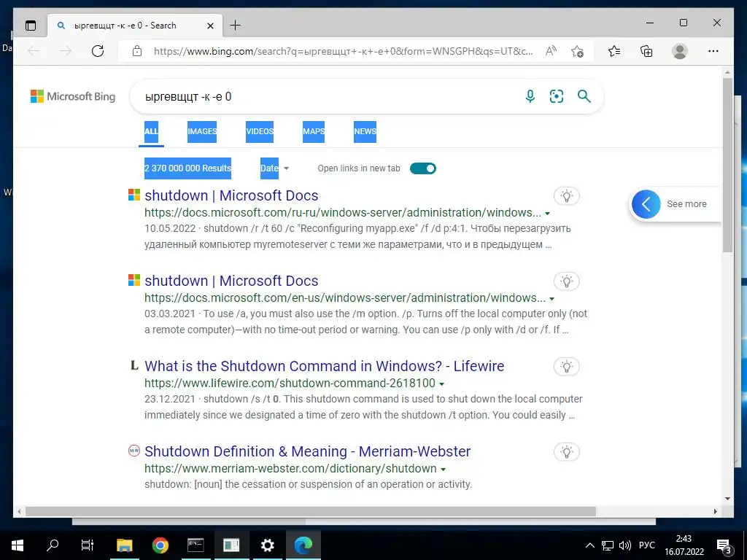The width and height of the screenshot is (747, 560).
Task: Search using voice microphone icon
Action: click(530, 96)
